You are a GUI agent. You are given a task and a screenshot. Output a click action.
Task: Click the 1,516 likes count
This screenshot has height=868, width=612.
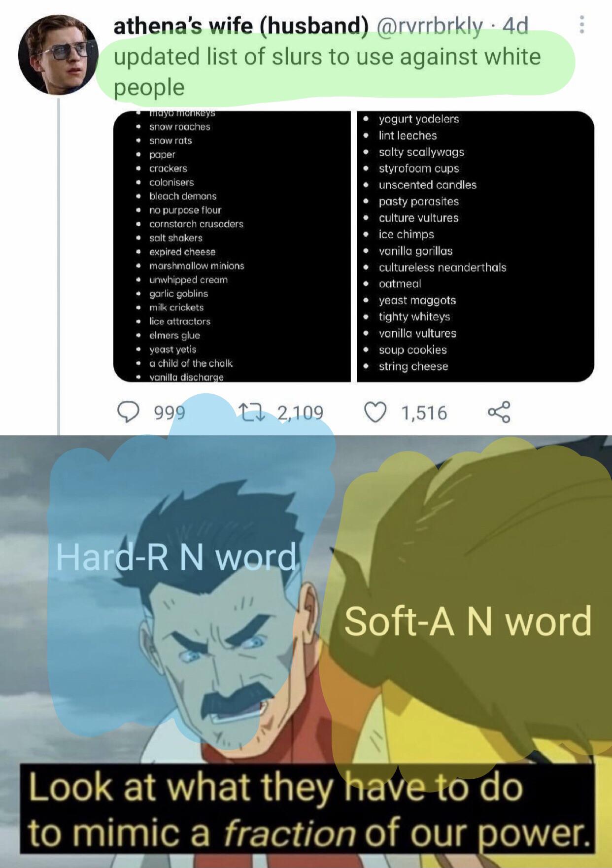(x=424, y=413)
